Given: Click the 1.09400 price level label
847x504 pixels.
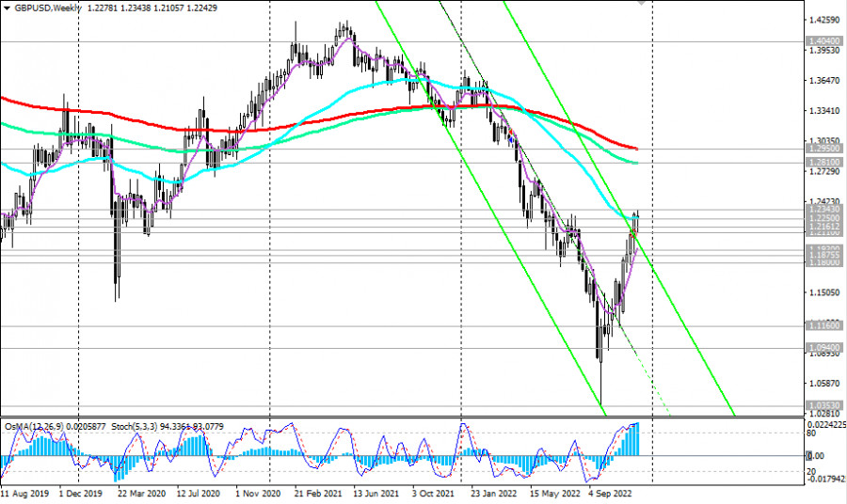Looking at the screenshot, I should coord(823,347).
